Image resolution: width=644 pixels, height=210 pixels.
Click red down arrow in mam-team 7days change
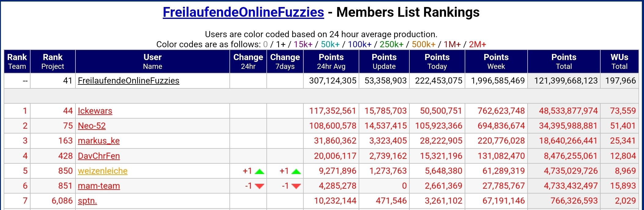point(296,186)
